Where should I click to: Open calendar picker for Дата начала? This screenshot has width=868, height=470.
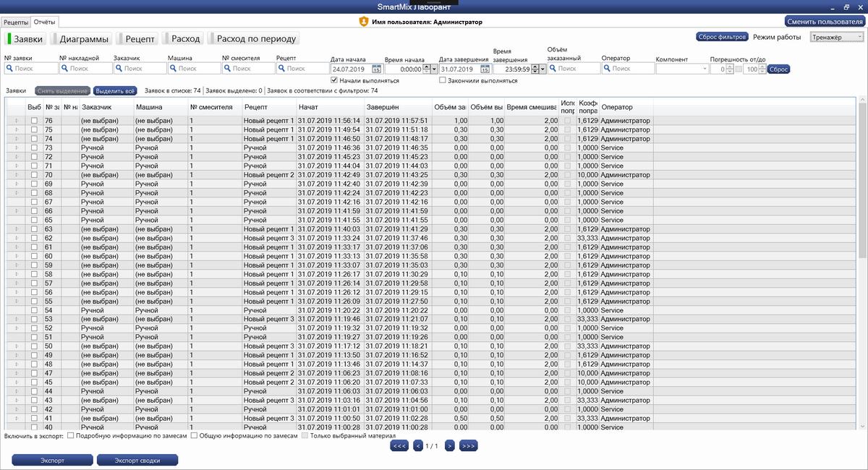tap(376, 69)
